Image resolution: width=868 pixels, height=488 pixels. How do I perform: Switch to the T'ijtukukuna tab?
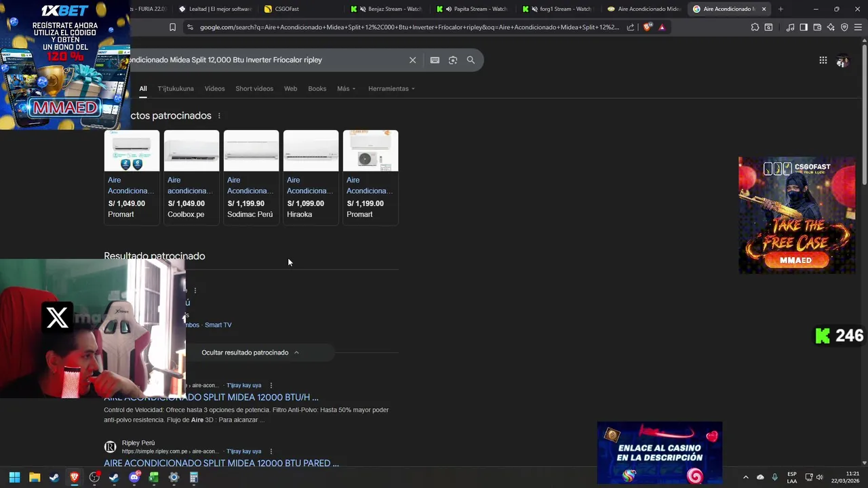pos(176,89)
